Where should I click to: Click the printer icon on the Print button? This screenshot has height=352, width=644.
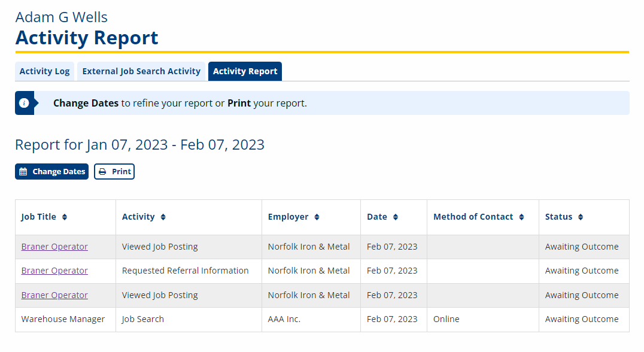[103, 171]
